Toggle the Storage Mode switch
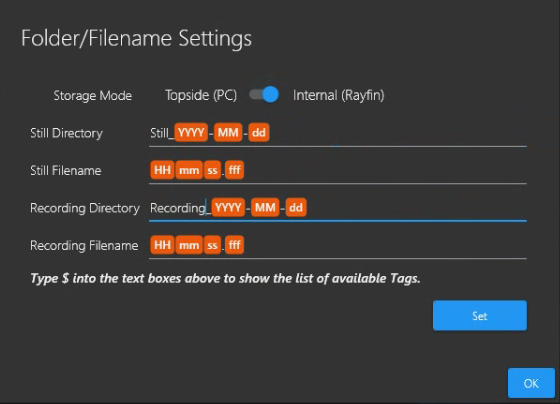This screenshot has height=404, width=560. tap(264, 95)
